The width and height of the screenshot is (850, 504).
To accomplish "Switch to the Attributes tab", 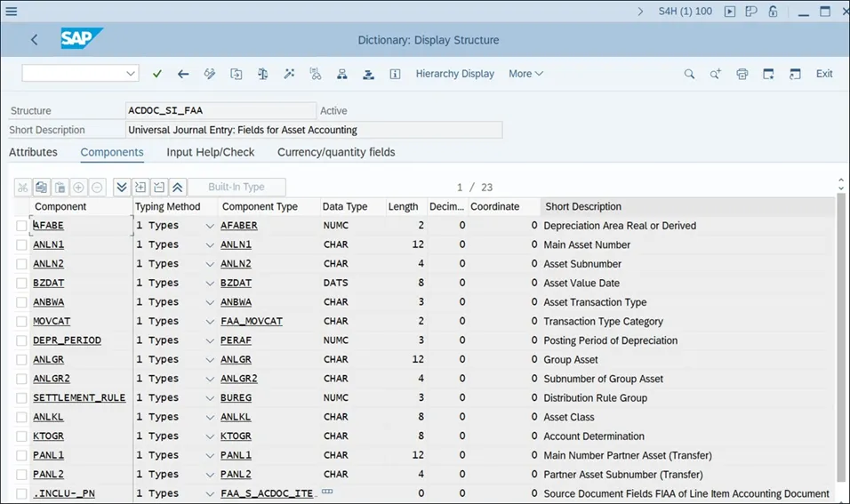I will point(33,152).
